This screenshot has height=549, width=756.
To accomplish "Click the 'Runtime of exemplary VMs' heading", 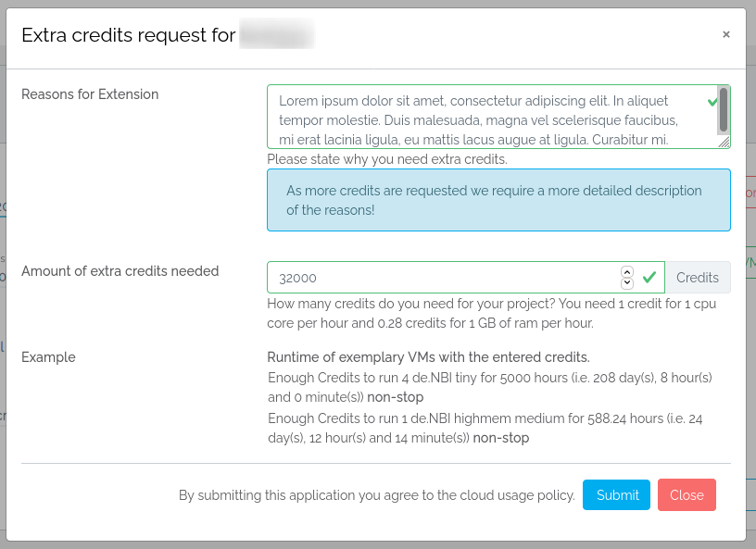I will tap(428, 357).
